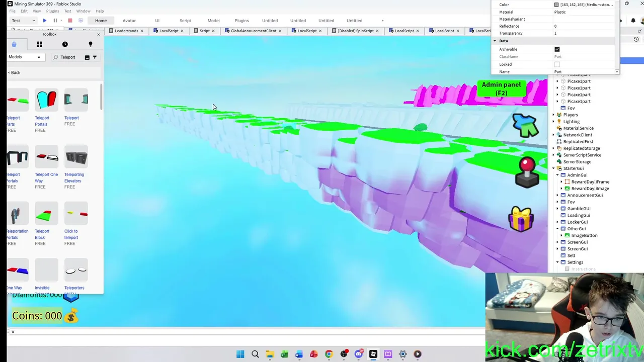Open the Windows Start menu

point(240,354)
